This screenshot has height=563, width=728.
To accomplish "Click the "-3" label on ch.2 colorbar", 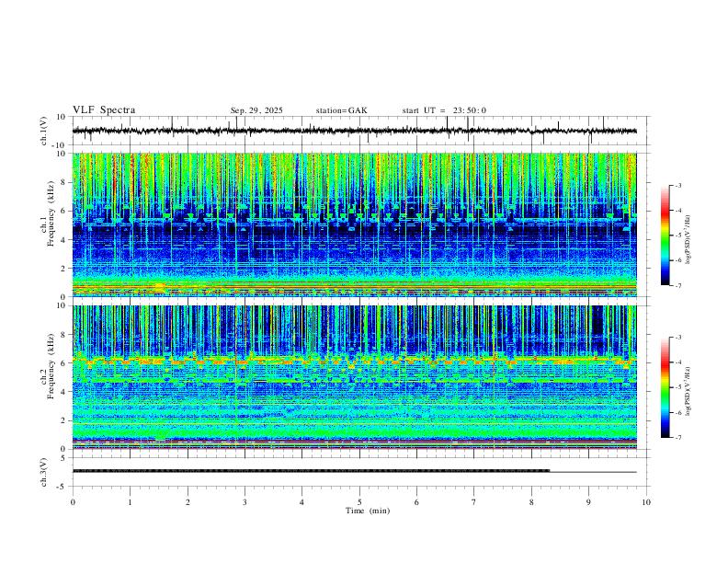I will point(678,338).
